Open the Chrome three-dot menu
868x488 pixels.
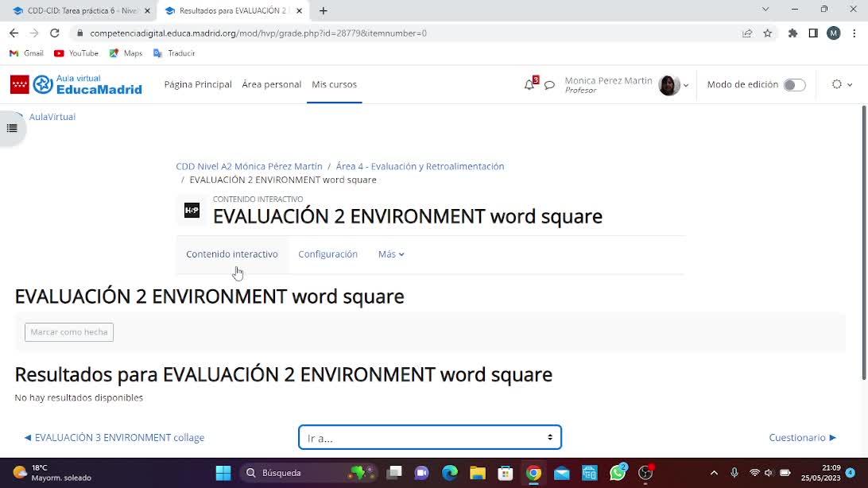pyautogui.click(x=854, y=33)
